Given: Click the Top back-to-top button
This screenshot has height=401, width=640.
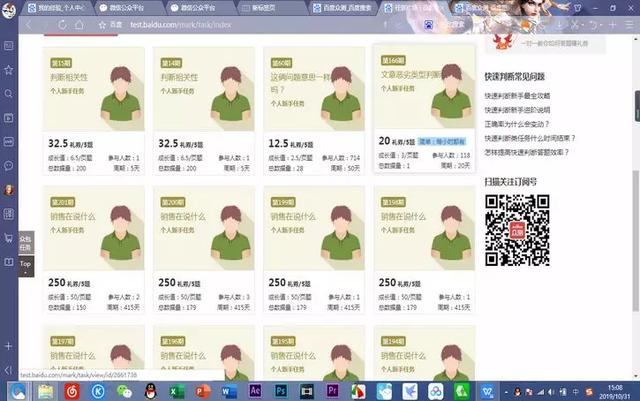Looking at the screenshot, I should 25,264.
